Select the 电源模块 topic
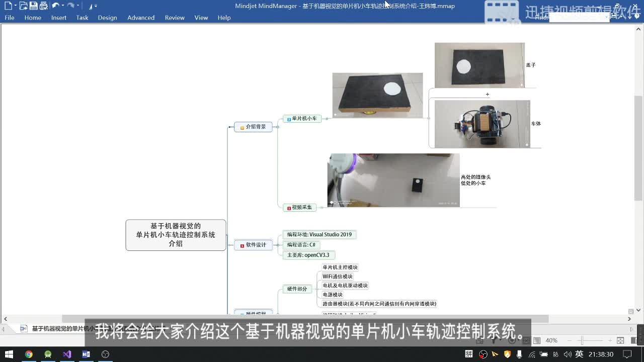 pyautogui.click(x=333, y=295)
